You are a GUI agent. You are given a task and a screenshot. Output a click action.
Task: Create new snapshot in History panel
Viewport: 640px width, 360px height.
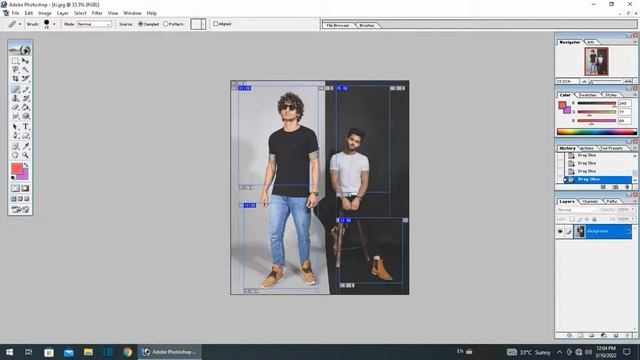[x=616, y=187]
